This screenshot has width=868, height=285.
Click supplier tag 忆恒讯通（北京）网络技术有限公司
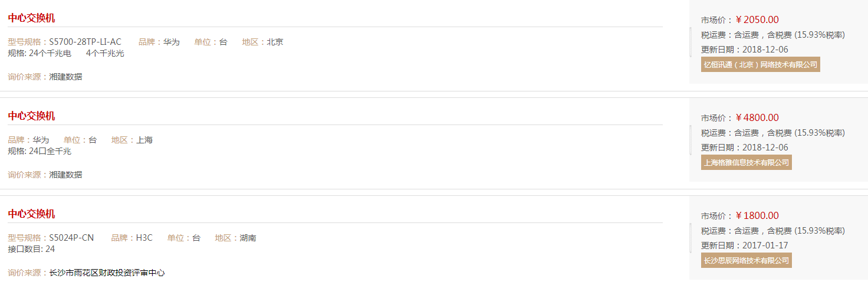pyautogui.click(x=761, y=64)
